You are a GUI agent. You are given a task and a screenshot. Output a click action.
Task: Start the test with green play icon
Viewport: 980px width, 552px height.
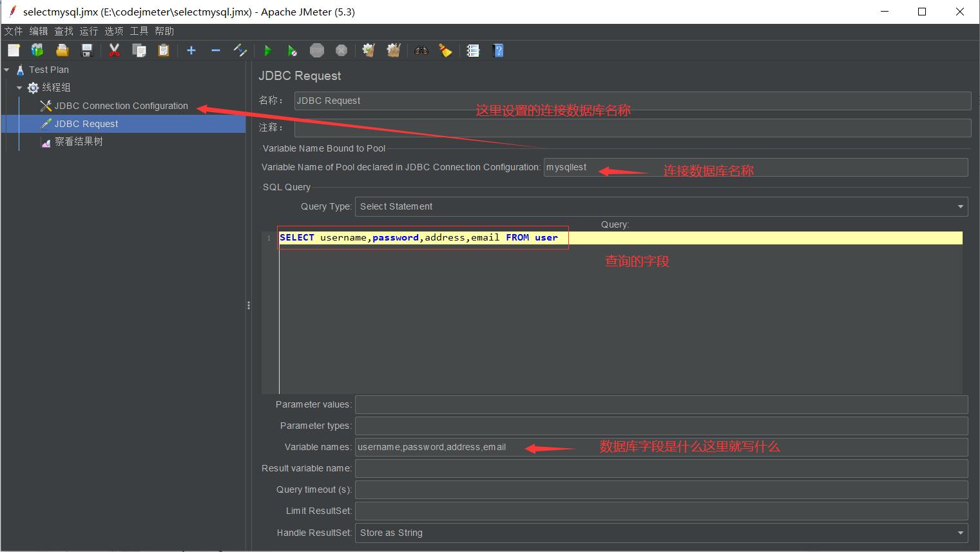[268, 50]
